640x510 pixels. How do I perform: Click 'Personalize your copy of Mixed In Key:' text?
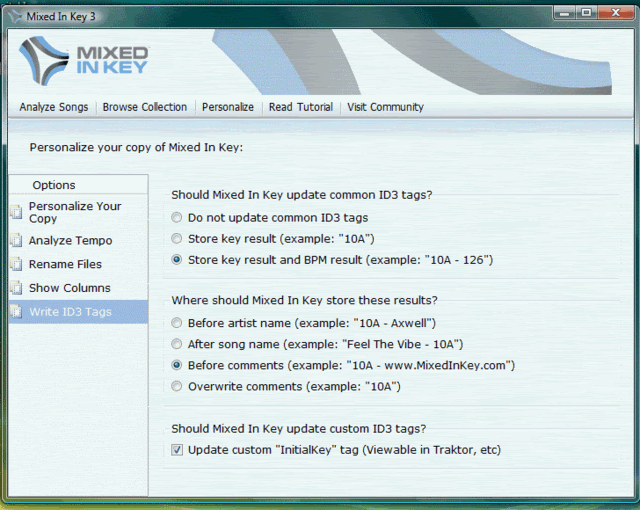pos(136,147)
